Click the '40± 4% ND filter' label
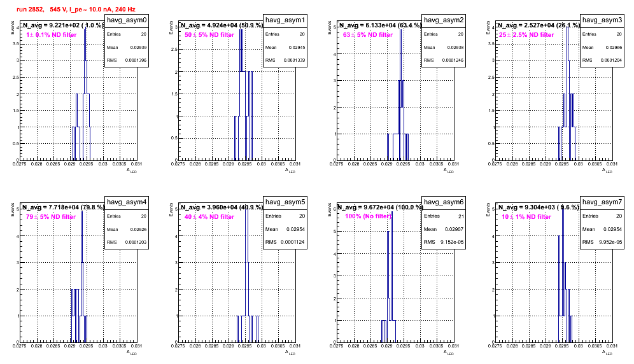Screen dimensions: 634x364 pos(209,217)
